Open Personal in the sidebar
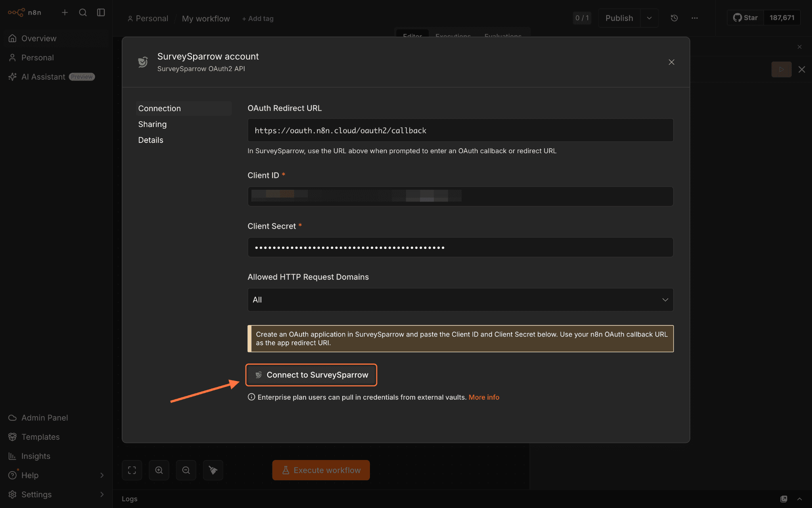This screenshot has width=812, height=508. (56, 58)
